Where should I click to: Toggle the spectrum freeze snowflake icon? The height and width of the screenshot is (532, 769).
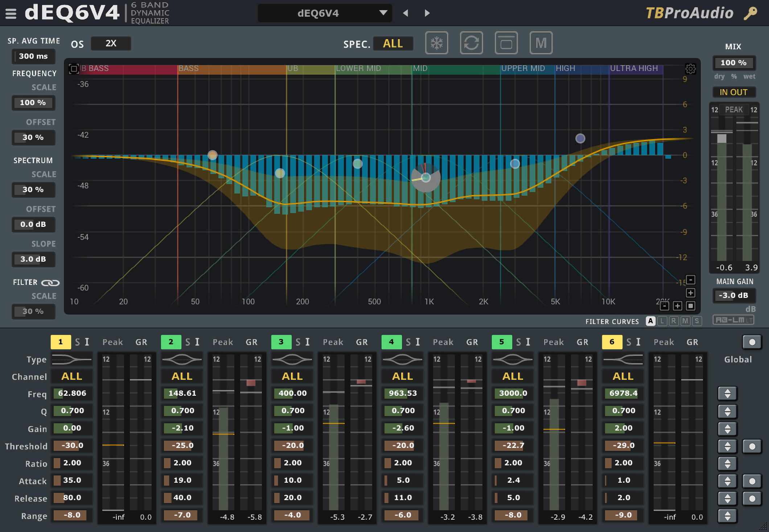pos(436,43)
